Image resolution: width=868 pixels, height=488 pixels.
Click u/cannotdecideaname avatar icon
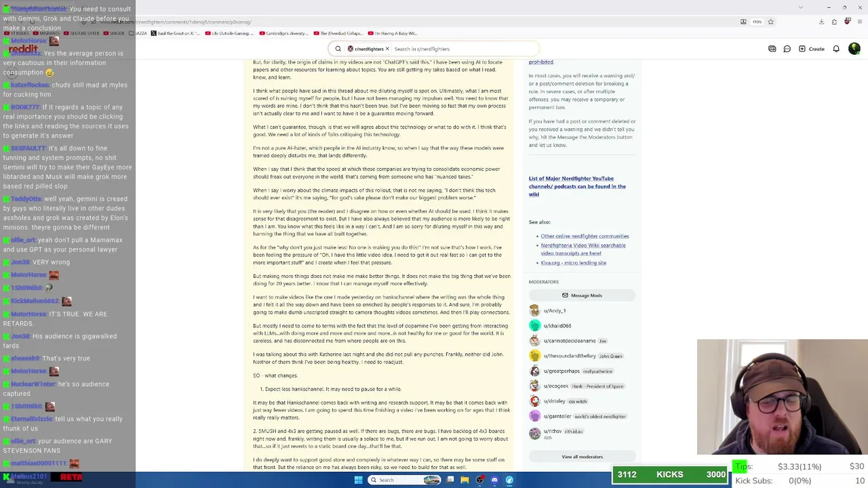[535, 341]
